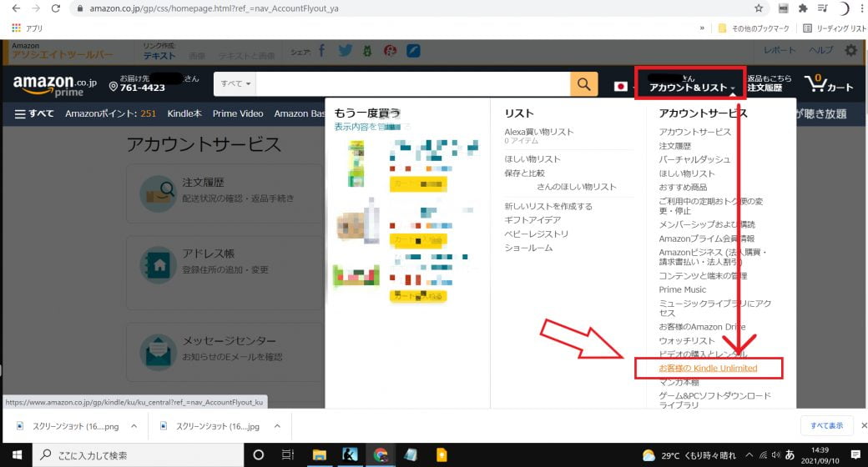Open ウォッチリスト in the account list
Image resolution: width=868 pixels, height=467 pixels.
[686, 340]
